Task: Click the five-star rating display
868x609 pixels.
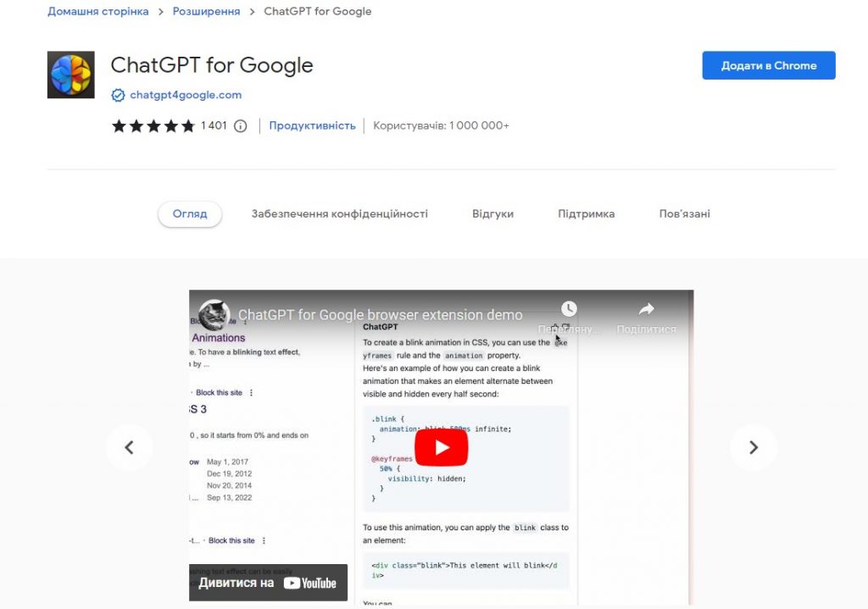Action: [x=153, y=126]
